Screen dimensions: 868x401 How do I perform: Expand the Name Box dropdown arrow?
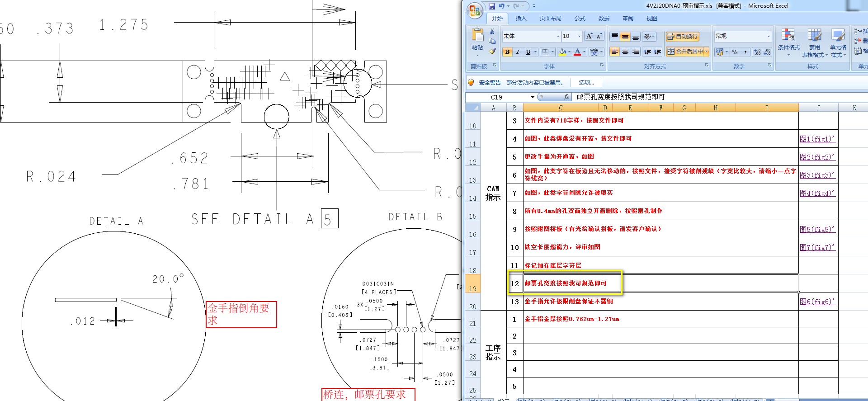533,97
